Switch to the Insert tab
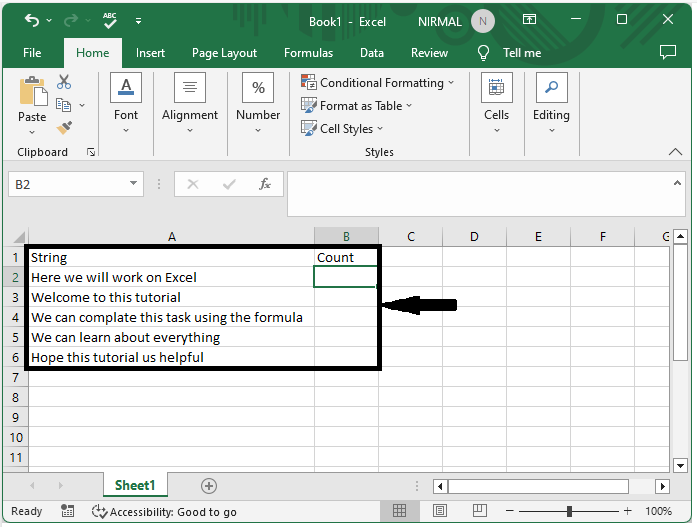The height and width of the screenshot is (527, 697). click(x=150, y=53)
